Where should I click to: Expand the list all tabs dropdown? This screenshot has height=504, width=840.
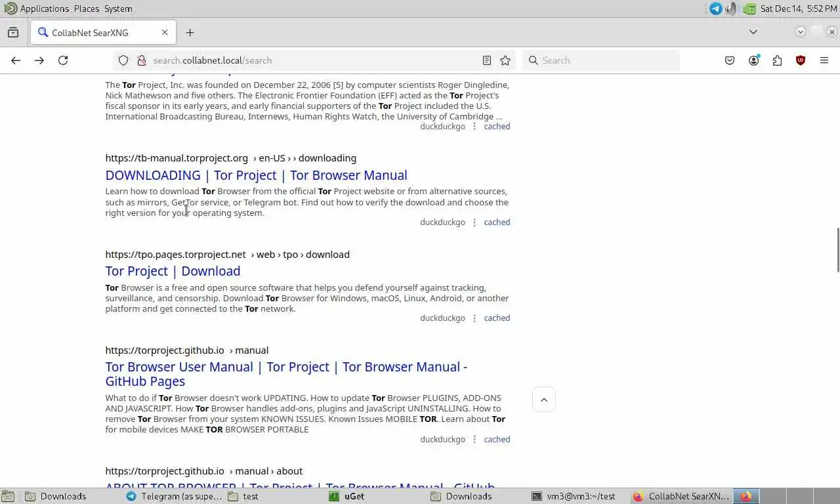tap(753, 32)
